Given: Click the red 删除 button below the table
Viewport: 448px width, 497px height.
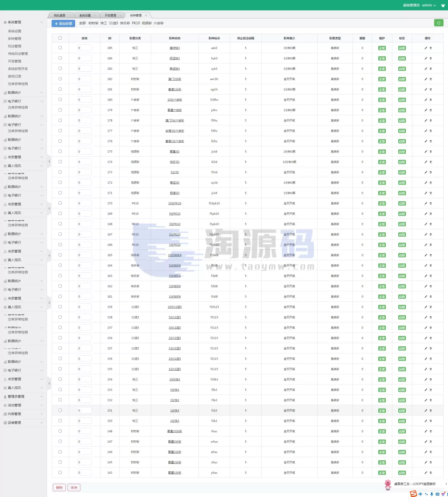Looking at the screenshot, I should (59, 487).
